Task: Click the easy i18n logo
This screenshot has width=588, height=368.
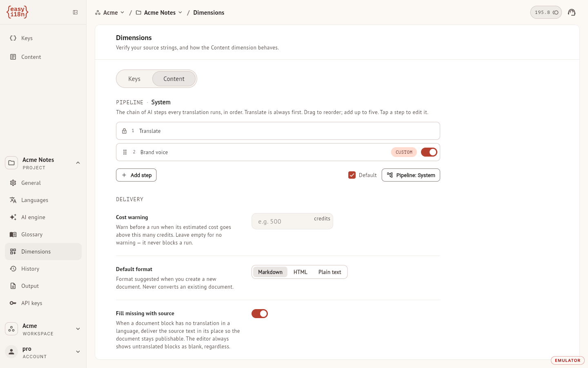Action: (17, 12)
